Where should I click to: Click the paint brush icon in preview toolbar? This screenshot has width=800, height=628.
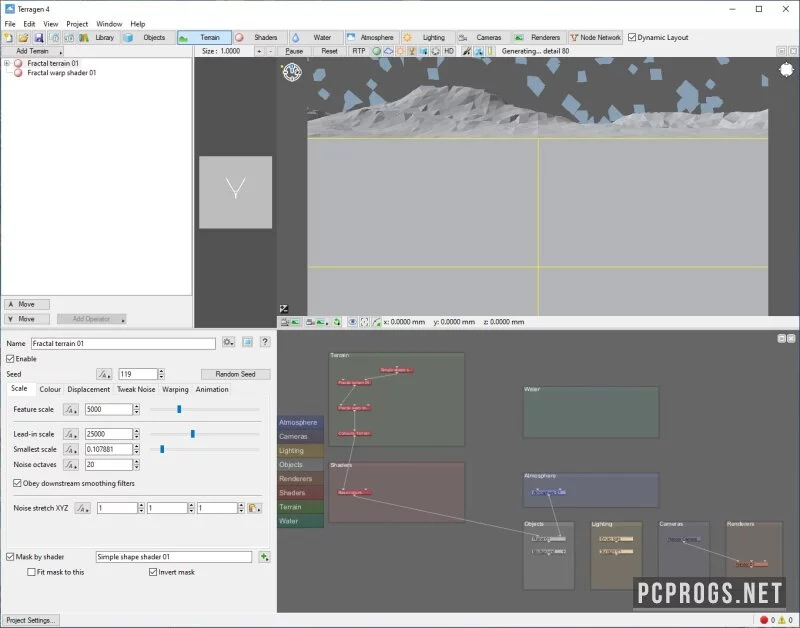click(466, 51)
